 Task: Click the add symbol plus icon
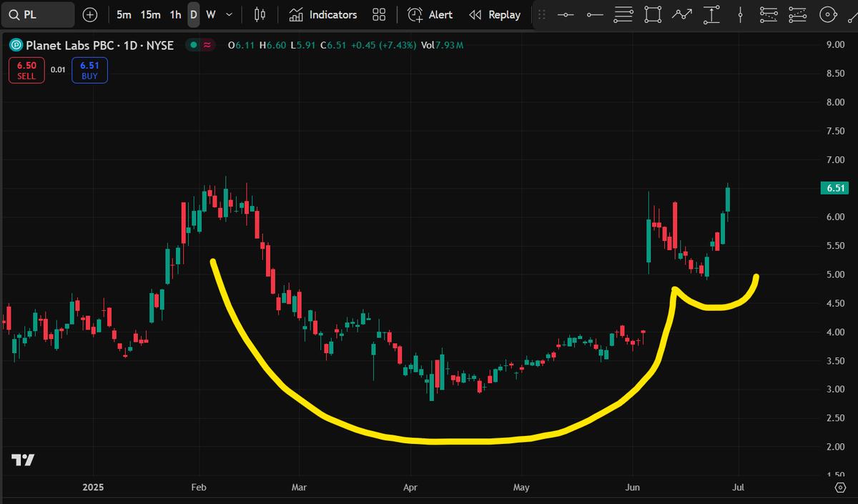[x=90, y=14]
